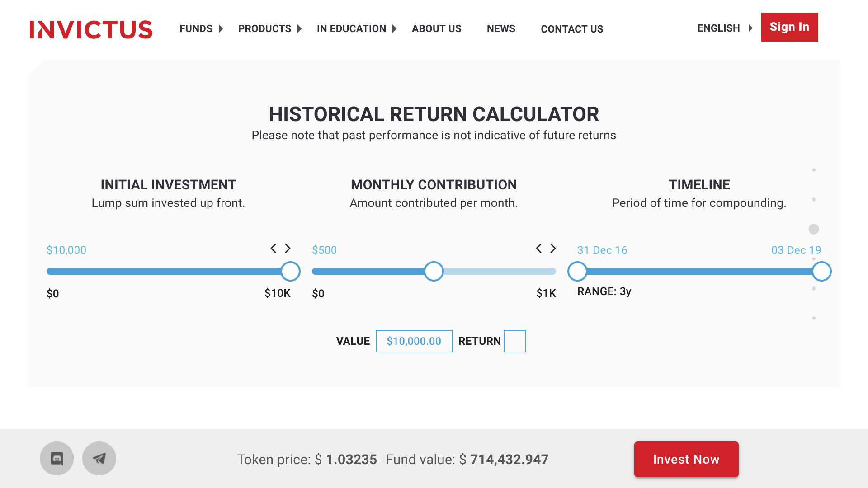The height and width of the screenshot is (488, 868).
Task: Click the $10,000 investment amount label
Action: pyautogui.click(x=66, y=250)
